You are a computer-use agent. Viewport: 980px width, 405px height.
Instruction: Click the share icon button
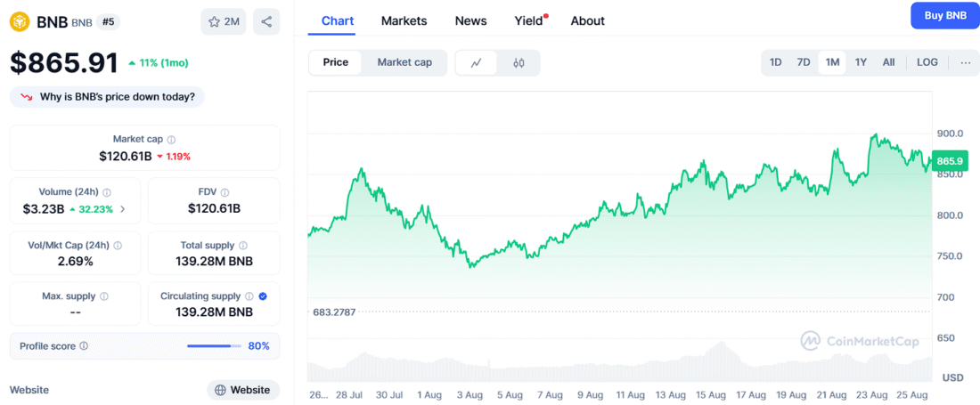(x=267, y=21)
